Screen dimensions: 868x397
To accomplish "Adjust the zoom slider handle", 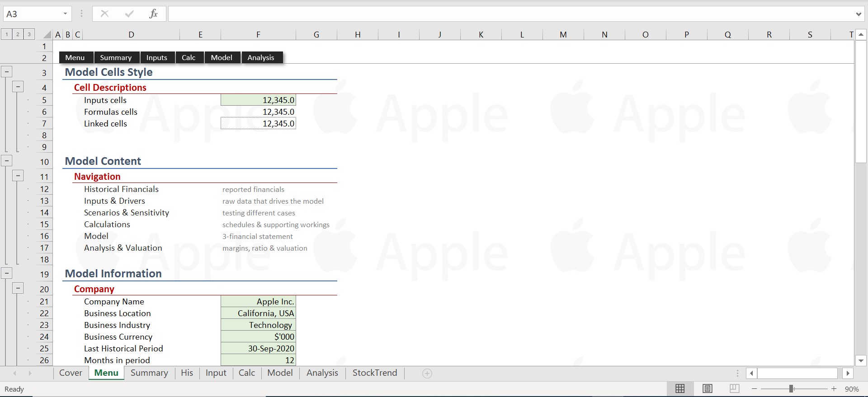I will (791, 389).
